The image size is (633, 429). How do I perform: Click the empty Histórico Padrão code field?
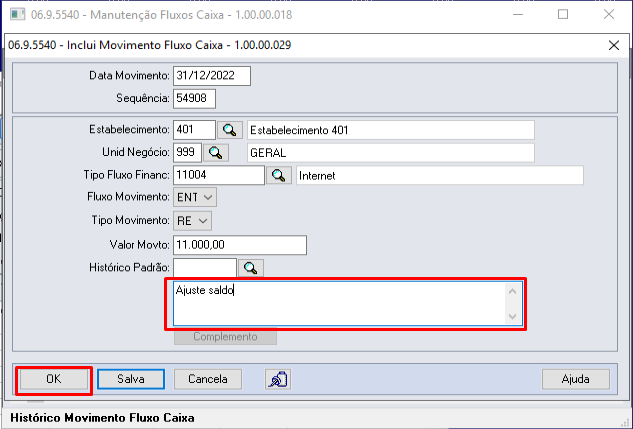tap(205, 268)
